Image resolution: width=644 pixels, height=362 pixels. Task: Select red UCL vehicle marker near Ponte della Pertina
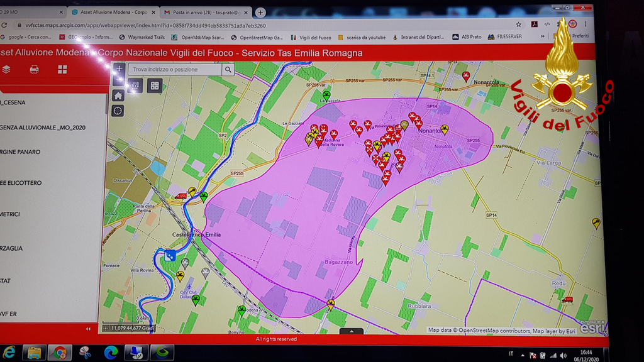(x=180, y=196)
